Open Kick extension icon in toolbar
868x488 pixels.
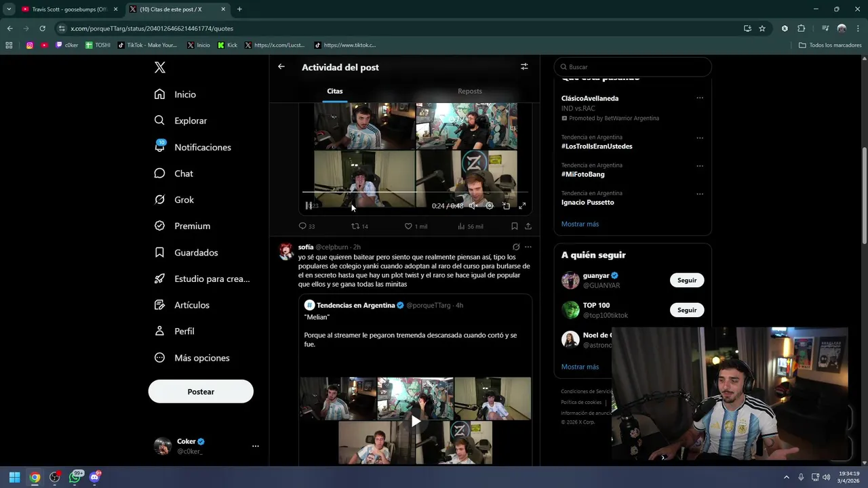tap(785, 28)
